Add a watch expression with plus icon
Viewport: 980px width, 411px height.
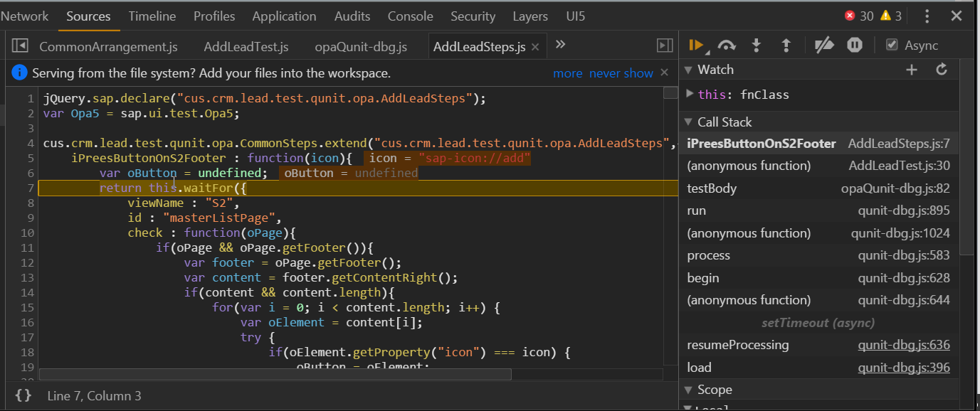(912, 70)
